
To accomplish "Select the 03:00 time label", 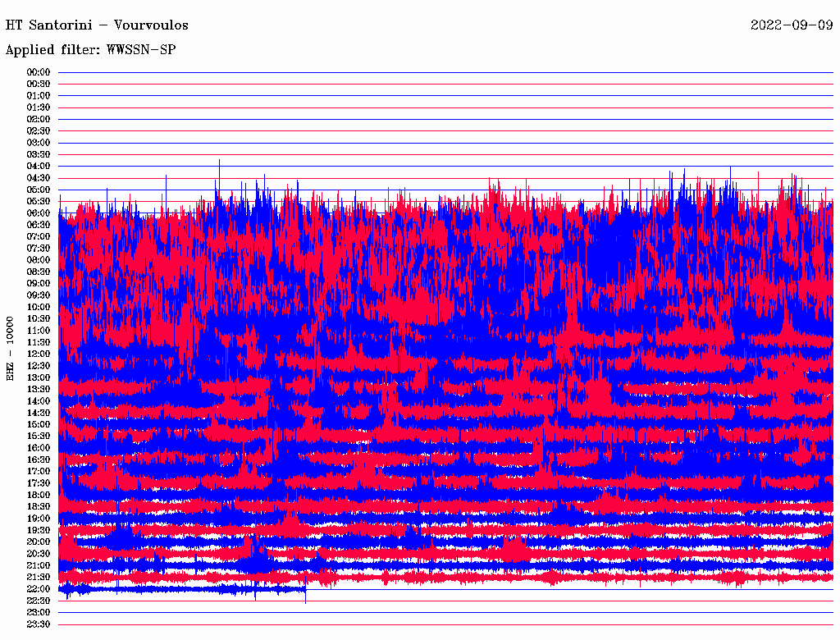I will coord(39,143).
